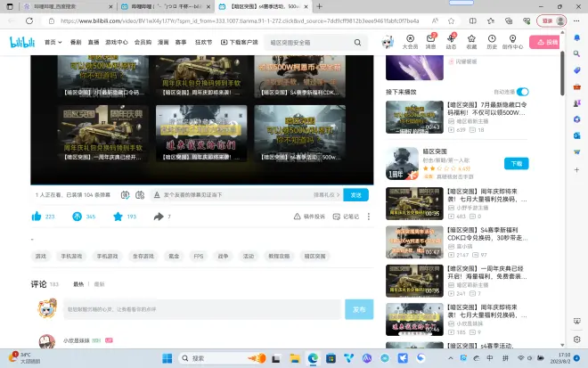
Task: Open the 动态 feed icon
Action: tap(451, 42)
